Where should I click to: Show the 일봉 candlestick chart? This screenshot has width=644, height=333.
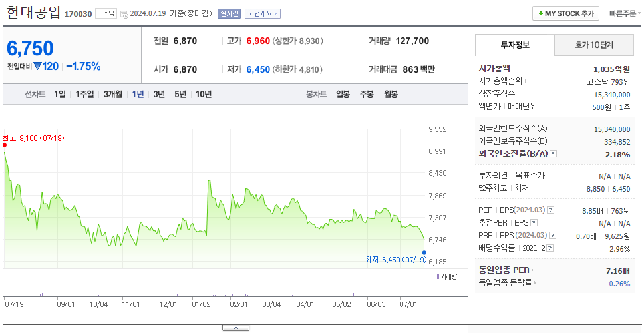[x=343, y=94]
